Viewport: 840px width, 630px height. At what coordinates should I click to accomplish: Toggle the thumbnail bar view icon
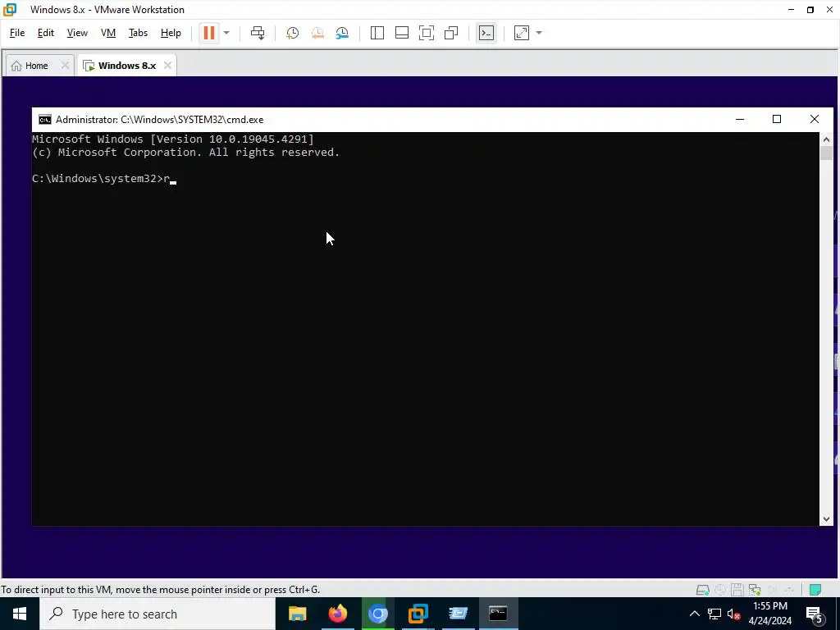402,33
